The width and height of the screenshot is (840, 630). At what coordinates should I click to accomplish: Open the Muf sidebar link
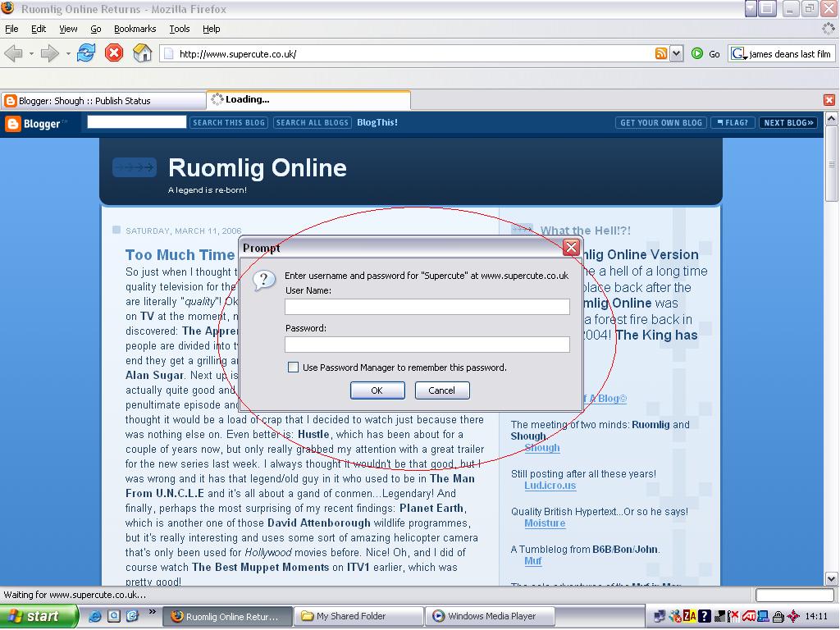(533, 561)
